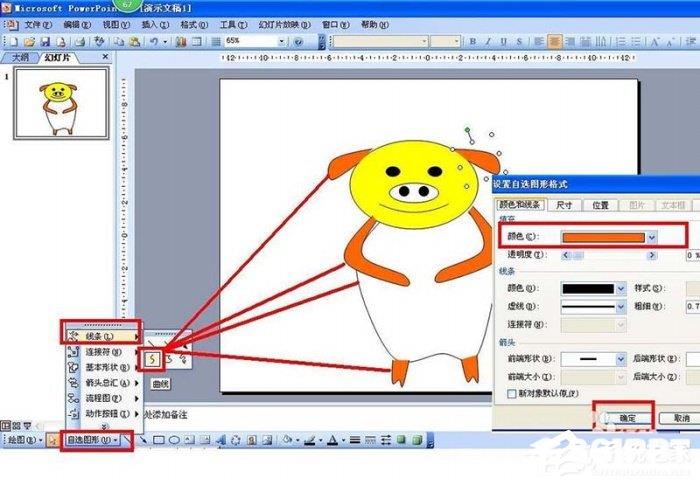Open the 绘图 Draw menu dropdown

point(24,440)
